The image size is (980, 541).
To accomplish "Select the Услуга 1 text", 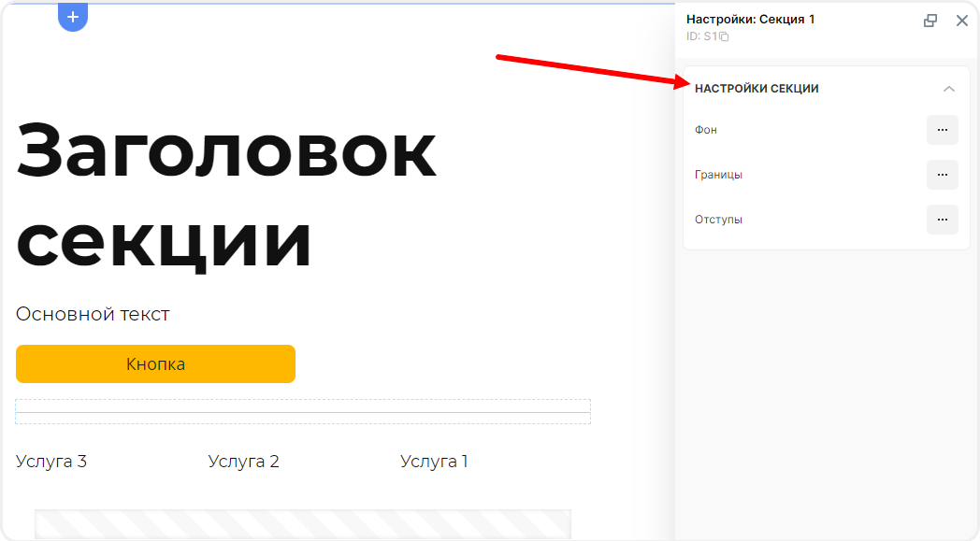I will click(x=434, y=462).
